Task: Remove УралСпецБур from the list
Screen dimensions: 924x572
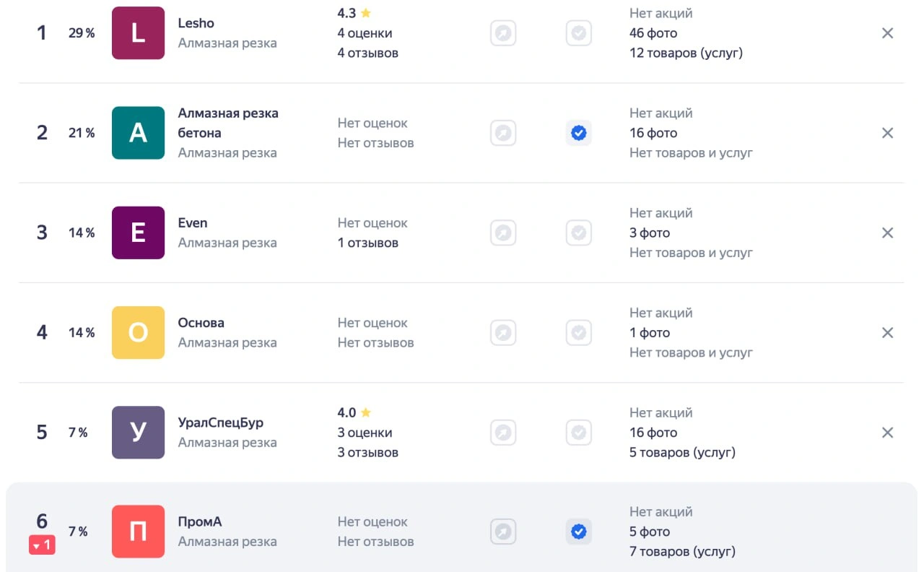Action: (x=887, y=433)
